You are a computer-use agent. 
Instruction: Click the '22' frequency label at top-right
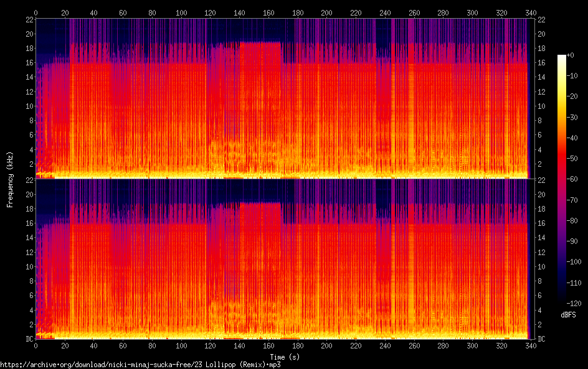(541, 19)
